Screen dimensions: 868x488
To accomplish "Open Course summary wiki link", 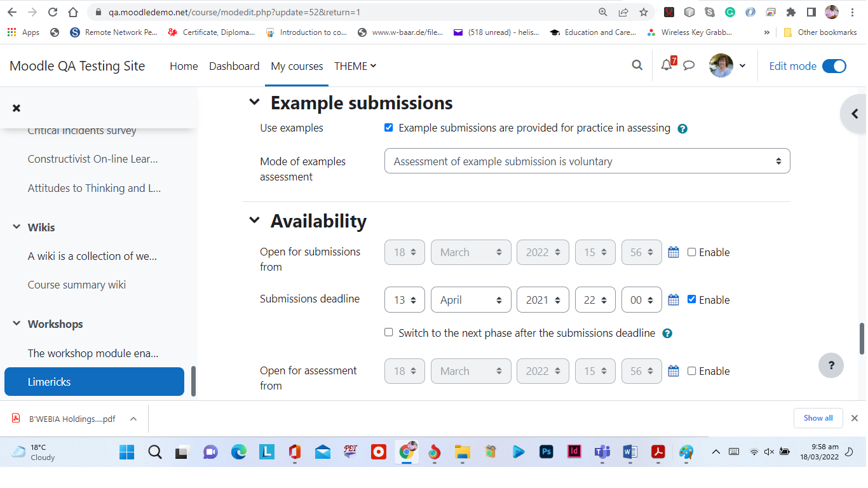I will [77, 285].
